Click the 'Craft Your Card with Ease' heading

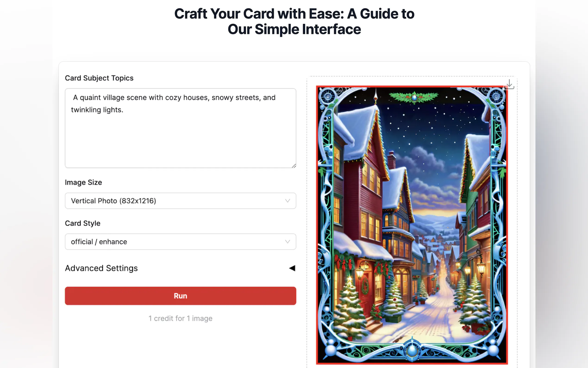294,21
